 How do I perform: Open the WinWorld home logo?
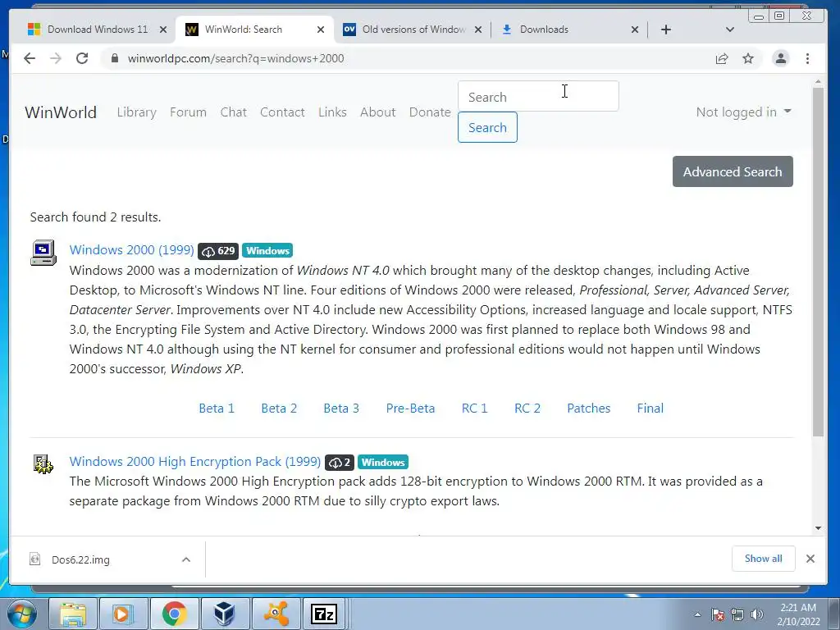(61, 112)
